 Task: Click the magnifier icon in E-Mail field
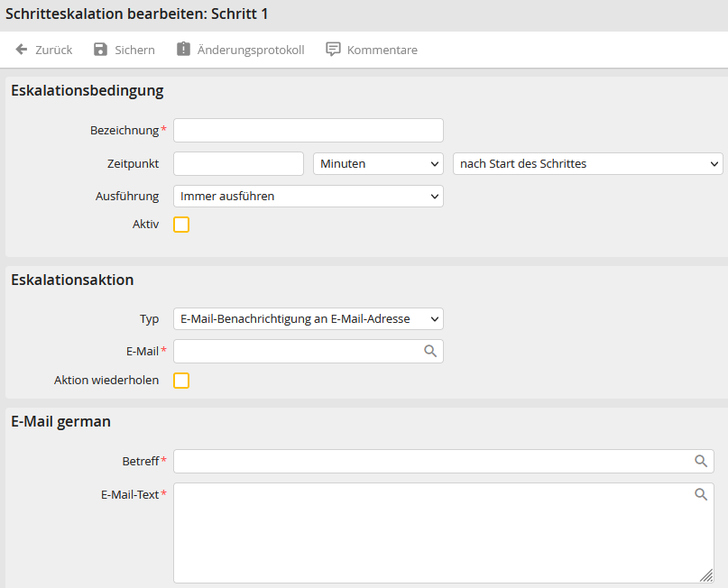tap(430, 352)
